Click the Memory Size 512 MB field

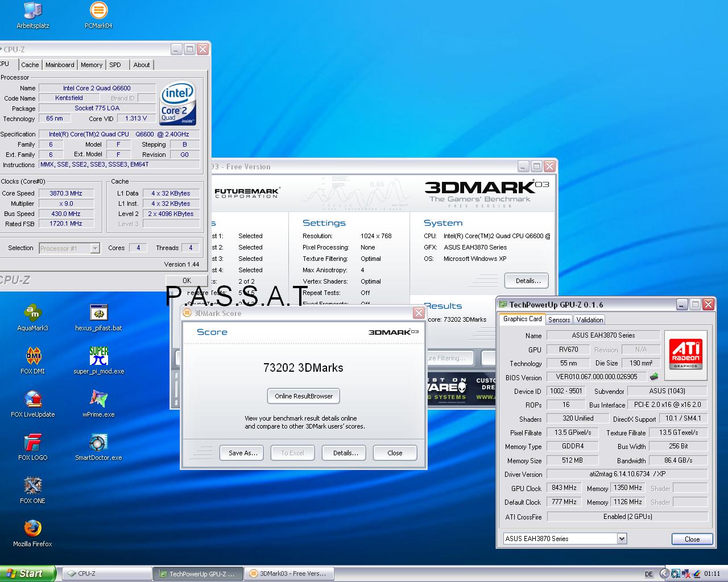coord(572,460)
